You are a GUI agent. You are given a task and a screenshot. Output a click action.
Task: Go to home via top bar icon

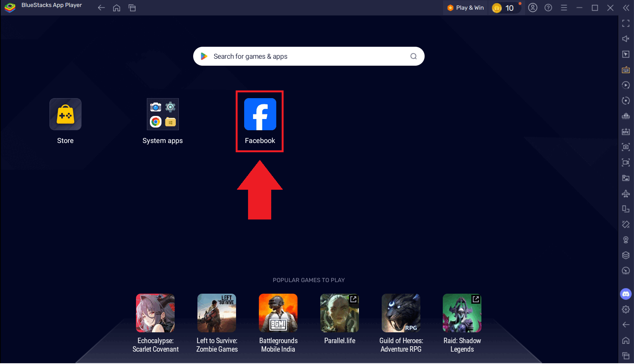coord(117,8)
